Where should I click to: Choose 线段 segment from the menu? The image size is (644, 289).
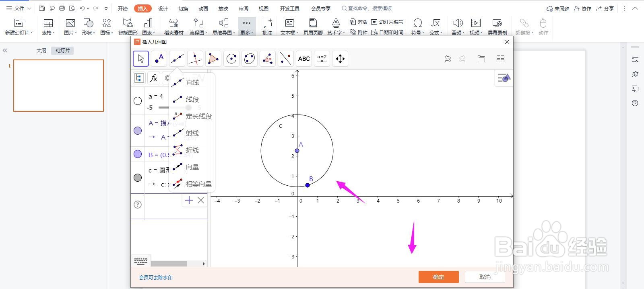192,99
